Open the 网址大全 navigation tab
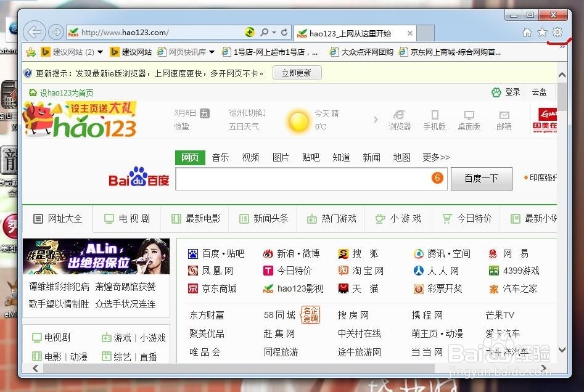584x392 pixels. point(58,219)
